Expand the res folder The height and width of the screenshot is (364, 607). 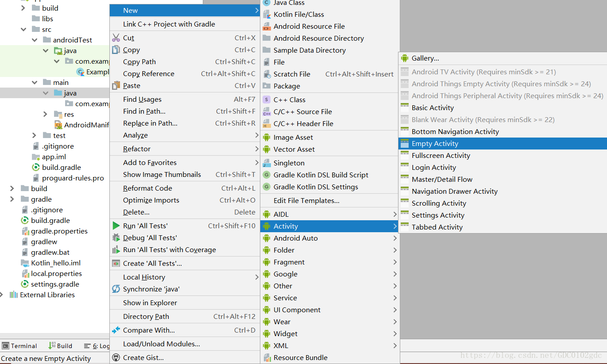click(x=45, y=115)
